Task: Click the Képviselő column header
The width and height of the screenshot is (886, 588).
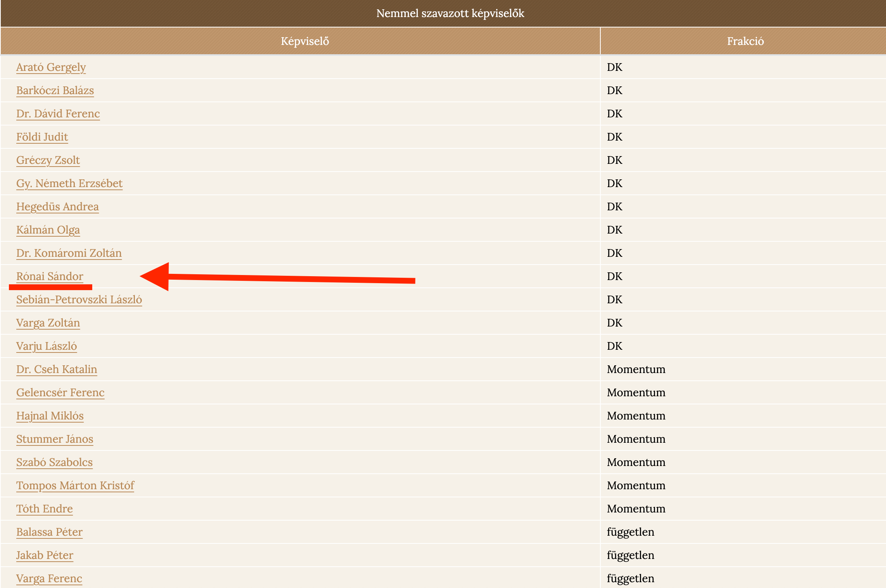Action: click(x=305, y=41)
